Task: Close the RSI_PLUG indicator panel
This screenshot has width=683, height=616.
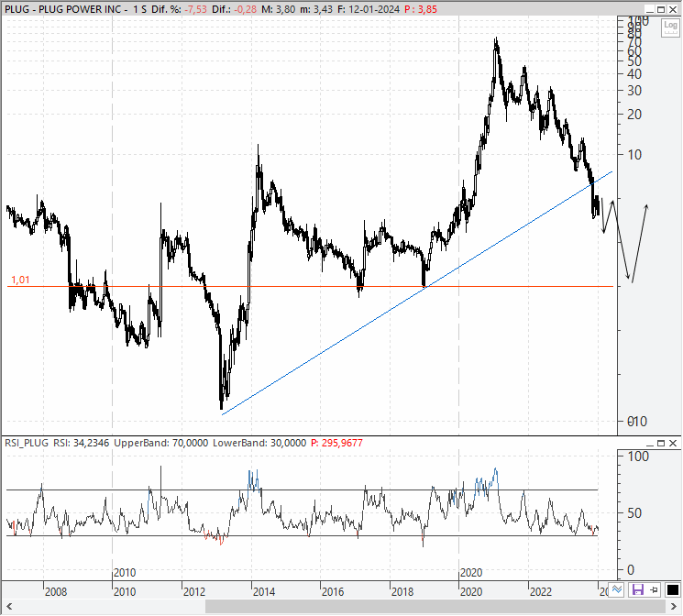Action: [x=673, y=443]
